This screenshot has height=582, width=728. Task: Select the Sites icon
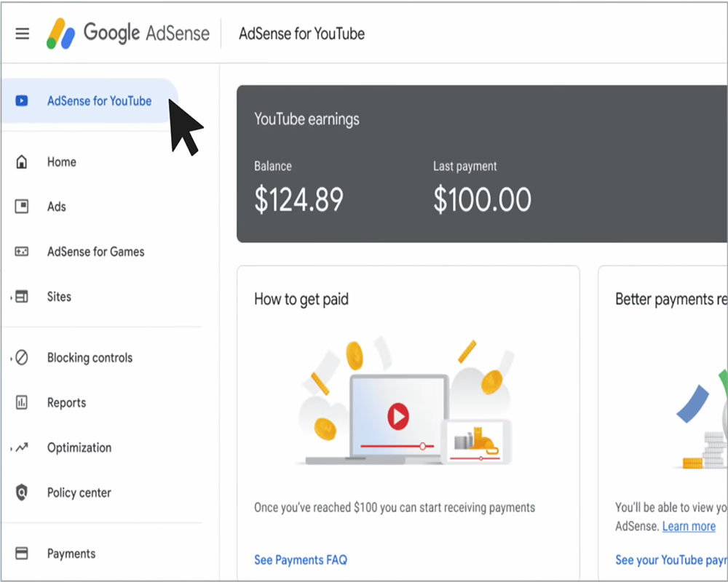tap(23, 297)
